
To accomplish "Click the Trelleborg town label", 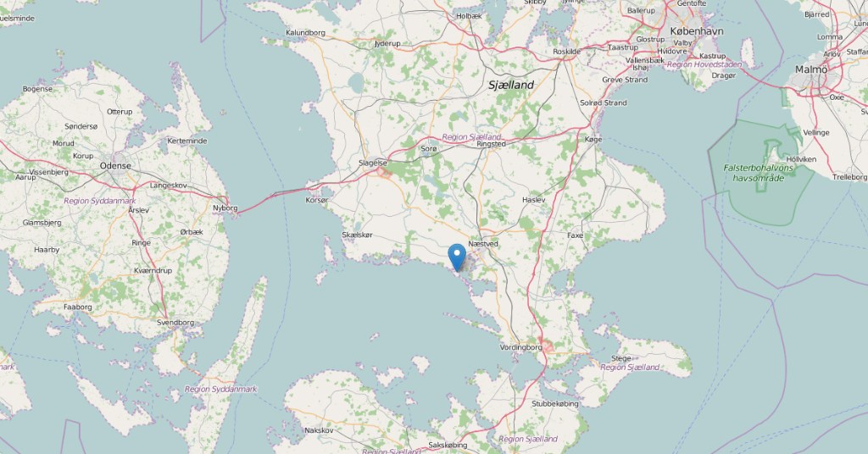I will tap(849, 177).
